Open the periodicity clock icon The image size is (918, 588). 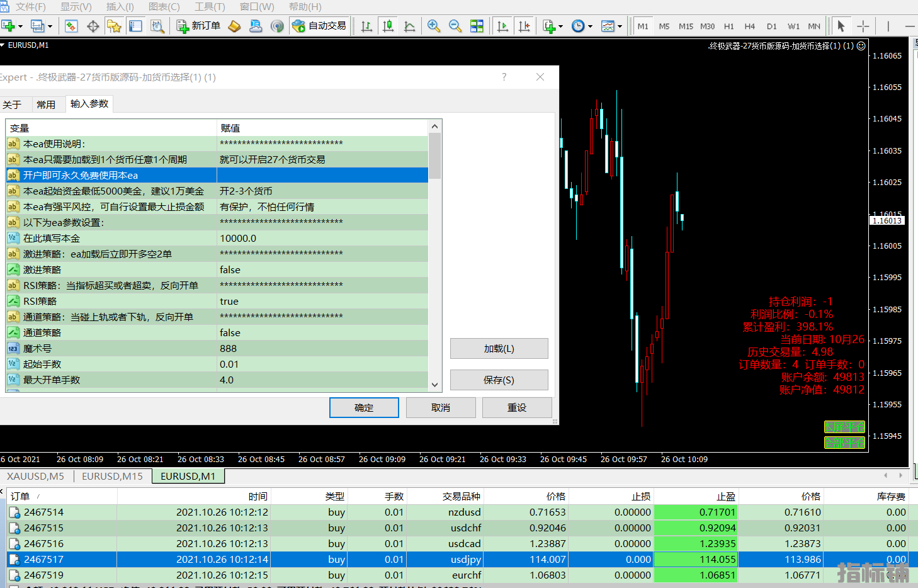(578, 26)
